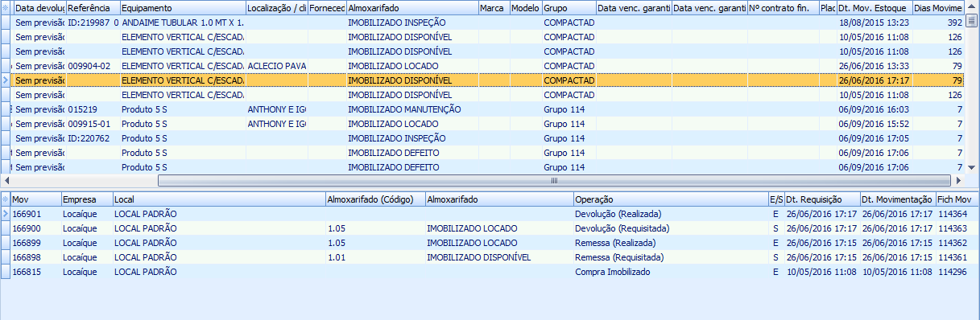This screenshot has height=320, width=980.
Task: Sort by Referência column header
Action: pyautogui.click(x=93, y=7)
